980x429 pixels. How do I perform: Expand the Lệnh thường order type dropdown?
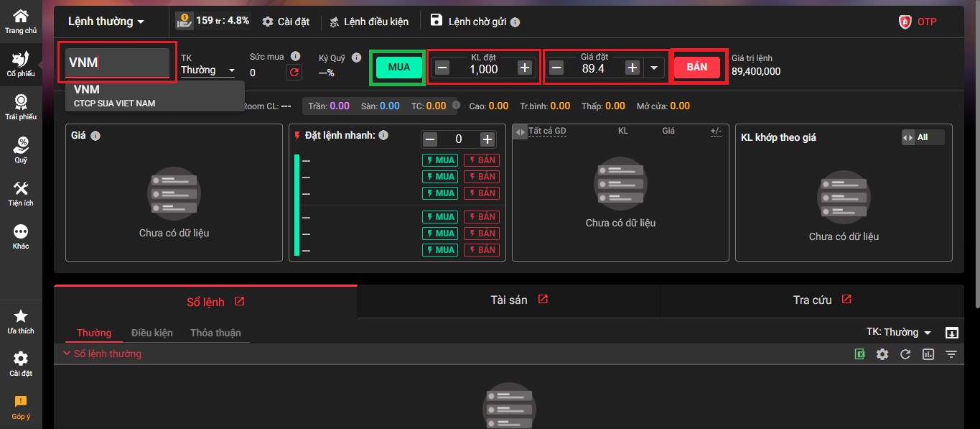coord(106,22)
